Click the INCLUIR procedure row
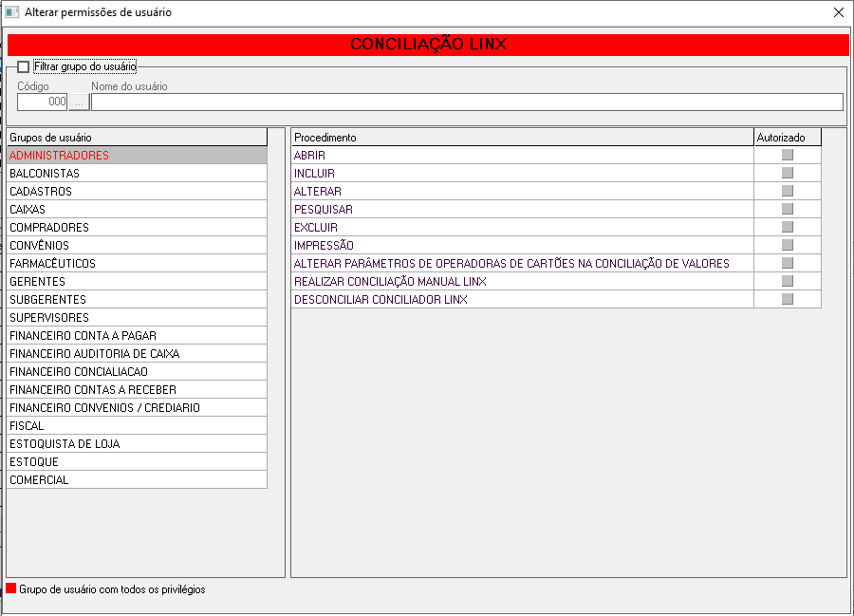This screenshot has height=616, width=854. pos(522,173)
